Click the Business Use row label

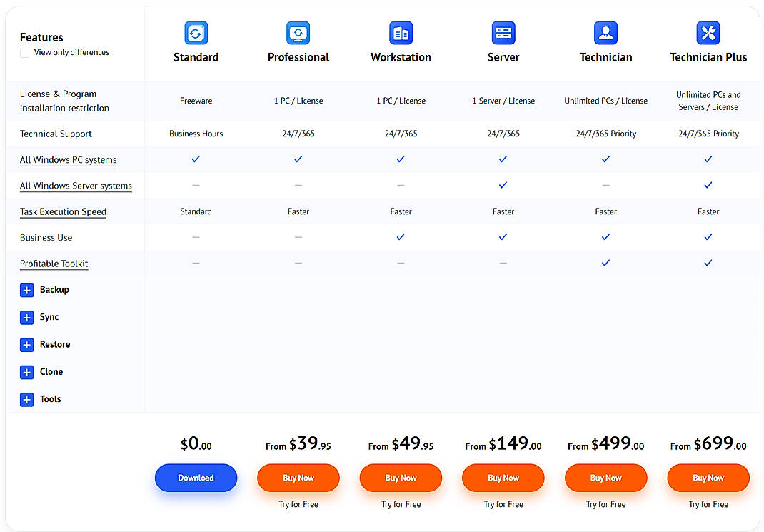(x=46, y=238)
